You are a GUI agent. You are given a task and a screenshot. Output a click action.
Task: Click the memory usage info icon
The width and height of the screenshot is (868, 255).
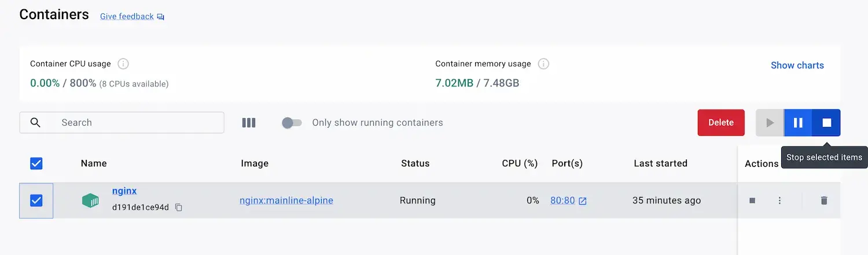click(x=543, y=64)
